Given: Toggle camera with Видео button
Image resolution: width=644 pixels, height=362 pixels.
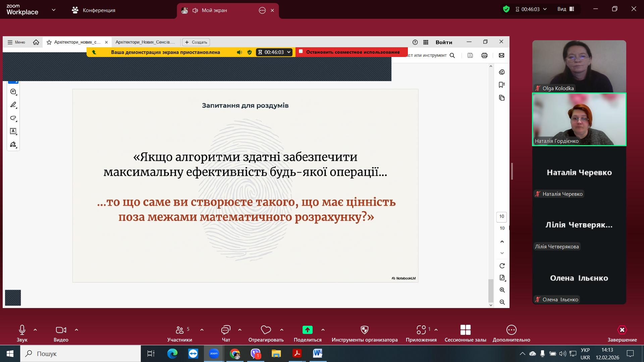Looking at the screenshot, I should tap(61, 334).
